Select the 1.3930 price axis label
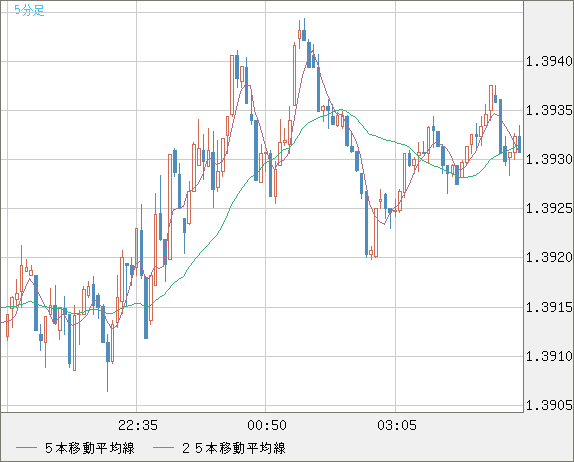Image resolution: width=574 pixels, height=462 pixels. (549, 160)
